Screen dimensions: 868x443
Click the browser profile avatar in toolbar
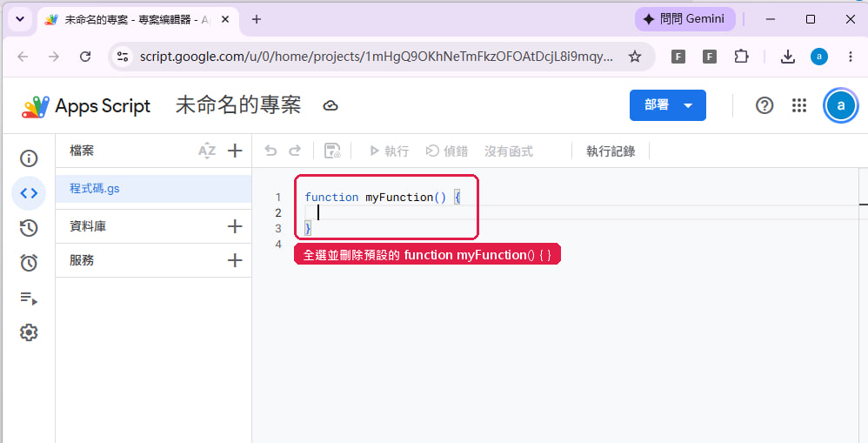click(x=819, y=57)
